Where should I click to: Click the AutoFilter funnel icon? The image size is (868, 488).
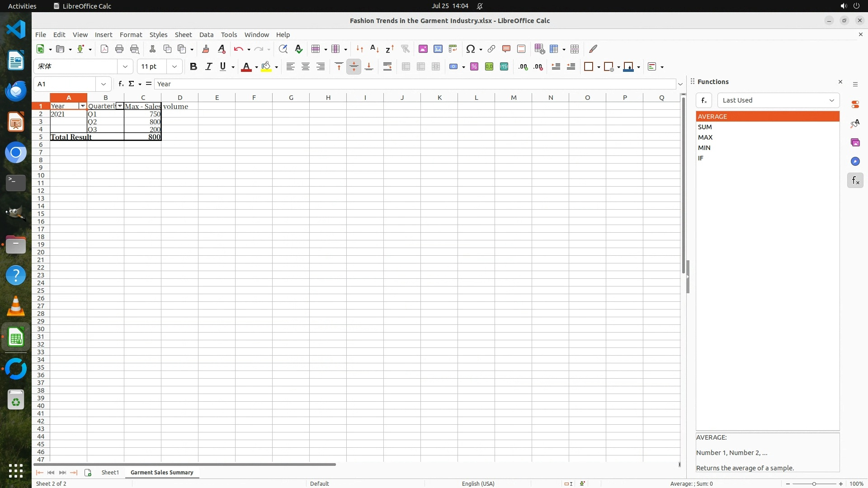(405, 49)
